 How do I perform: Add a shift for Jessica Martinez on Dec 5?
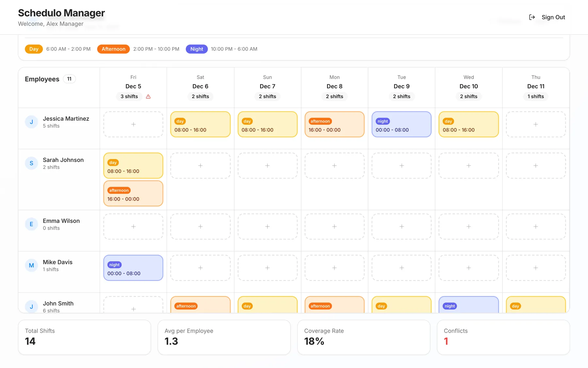(x=133, y=124)
